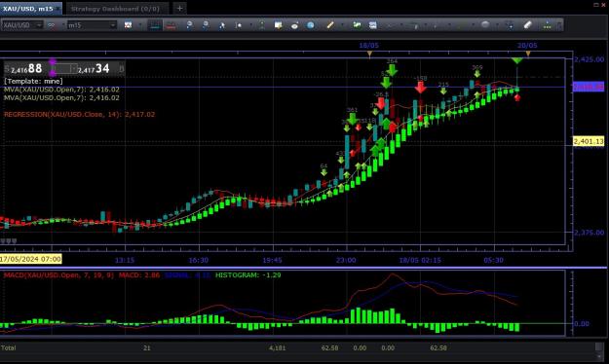Click the 4,181 value in totals row
Viewport: 609px width, 364px height.
[x=277, y=347]
